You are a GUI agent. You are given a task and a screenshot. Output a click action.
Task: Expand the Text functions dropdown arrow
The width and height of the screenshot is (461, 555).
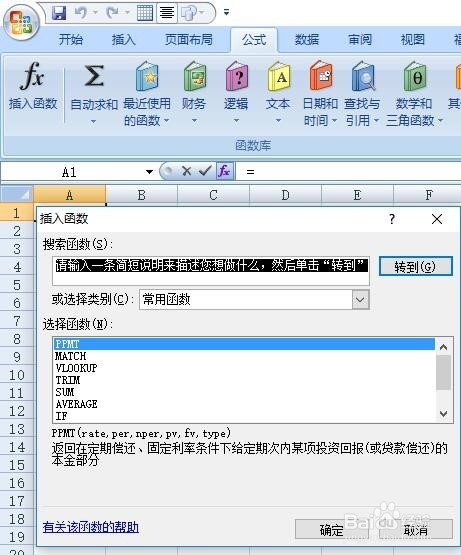[278, 121]
